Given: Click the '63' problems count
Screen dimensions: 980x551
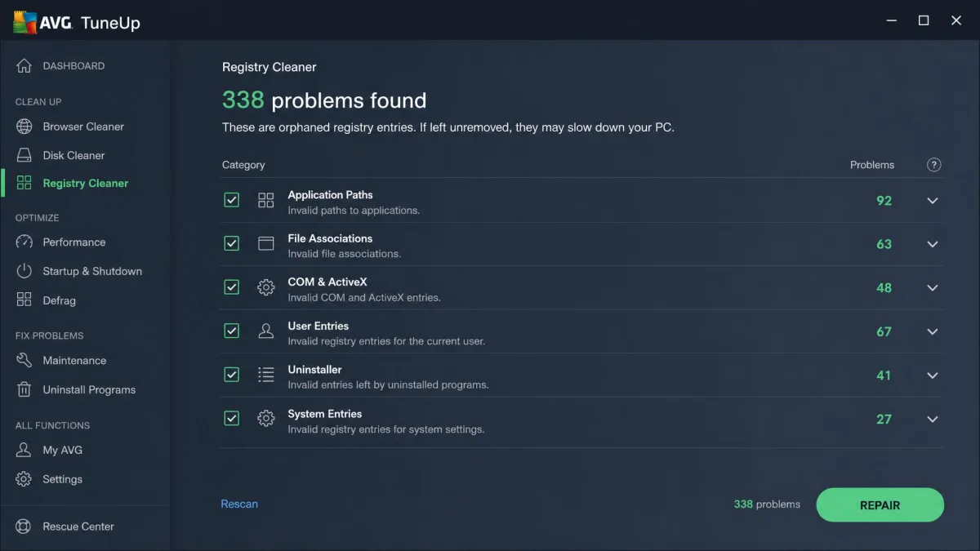Looking at the screenshot, I should [x=884, y=244].
